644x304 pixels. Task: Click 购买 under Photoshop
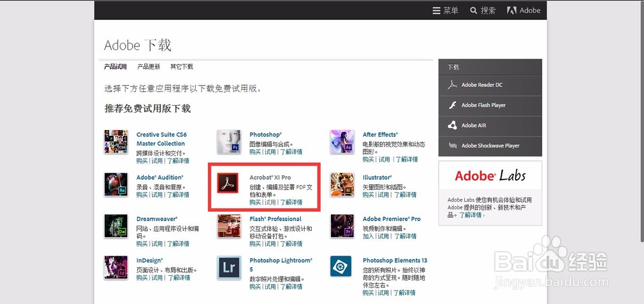pyautogui.click(x=255, y=152)
